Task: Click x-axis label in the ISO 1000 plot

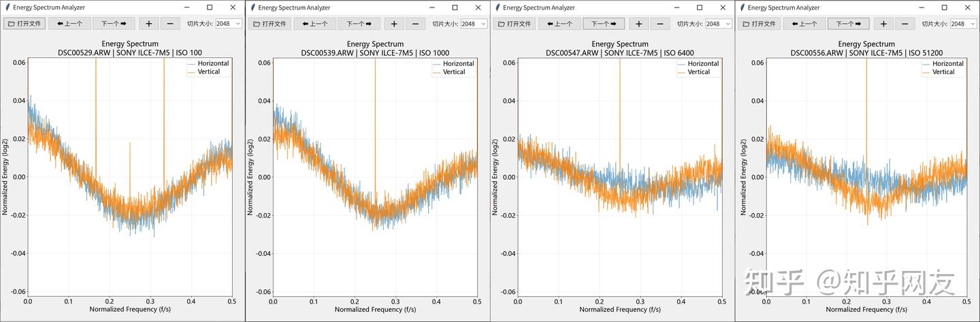Action: click(375, 310)
